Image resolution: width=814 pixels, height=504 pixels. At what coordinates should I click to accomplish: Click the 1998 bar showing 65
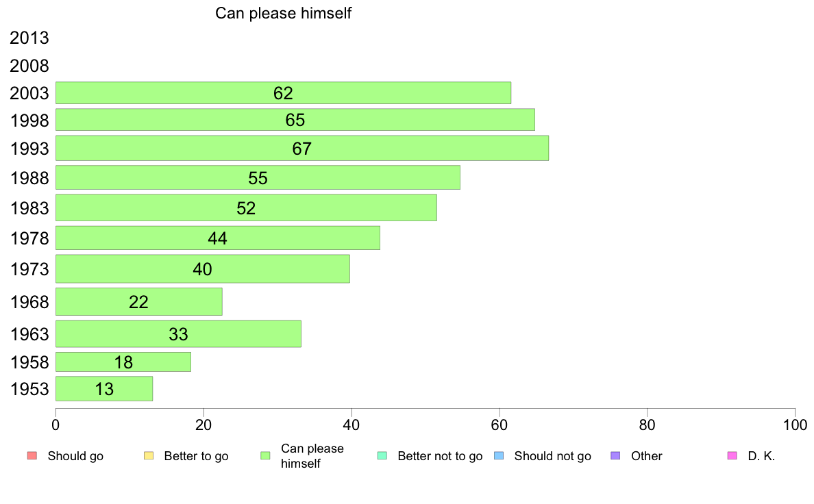coord(295,121)
